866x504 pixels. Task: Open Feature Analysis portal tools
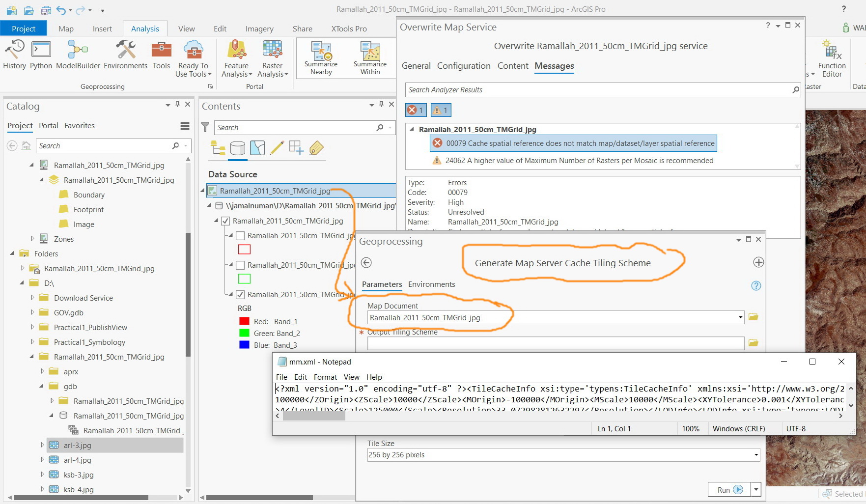237,58
